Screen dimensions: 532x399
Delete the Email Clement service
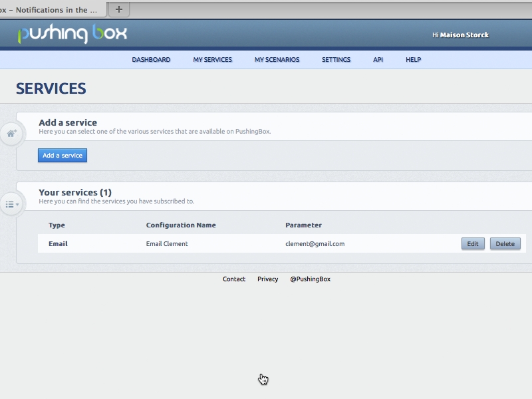coord(505,244)
